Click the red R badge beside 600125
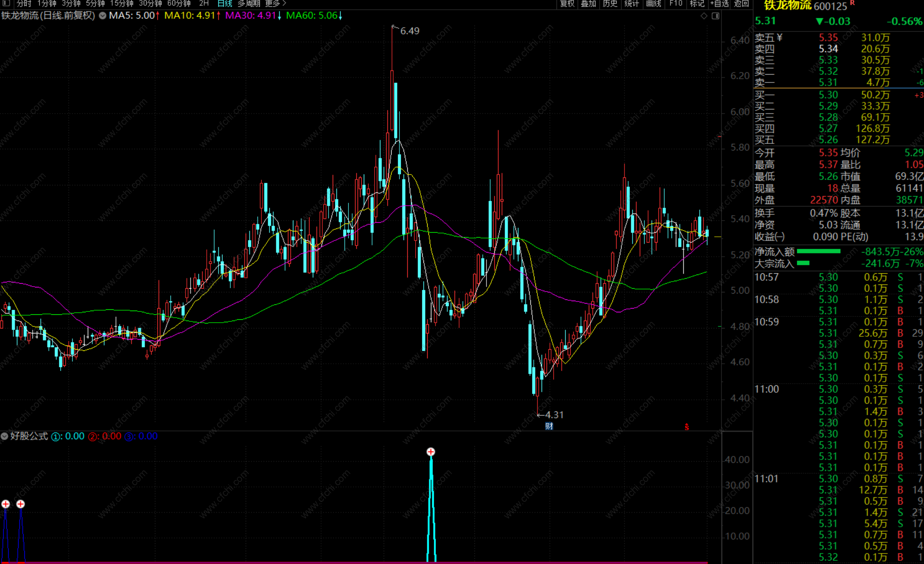 [x=852, y=3]
